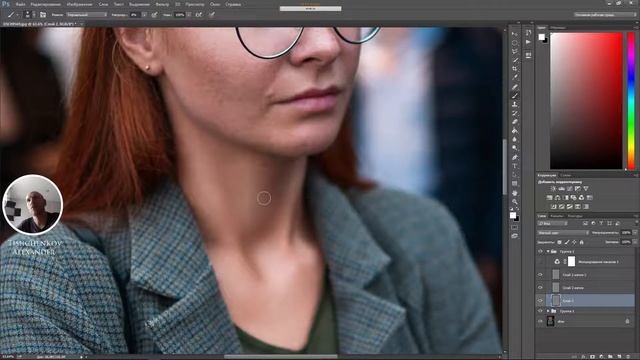Select the Dodge tool

515,148
